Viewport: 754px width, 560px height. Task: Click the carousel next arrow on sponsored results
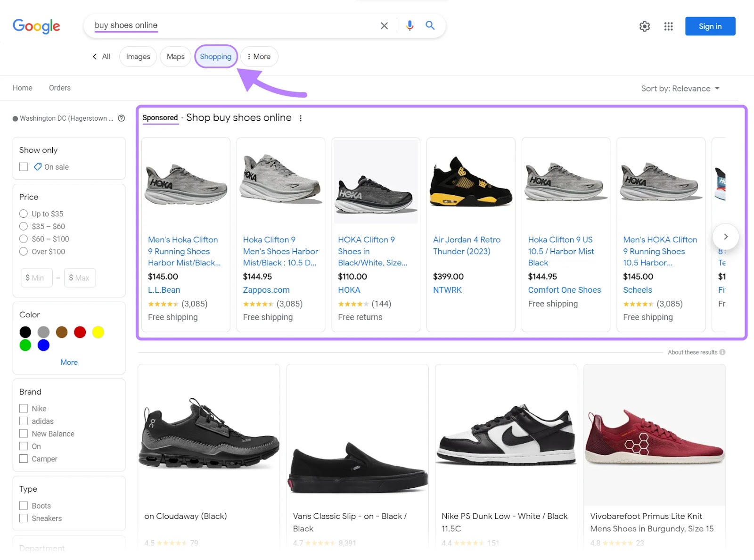[x=726, y=236]
